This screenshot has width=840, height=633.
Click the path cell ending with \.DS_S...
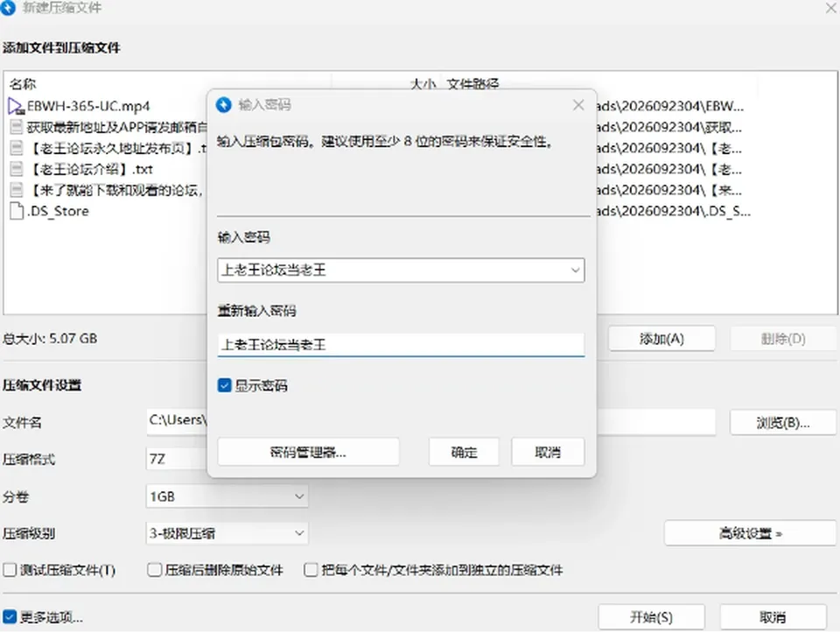tap(674, 211)
